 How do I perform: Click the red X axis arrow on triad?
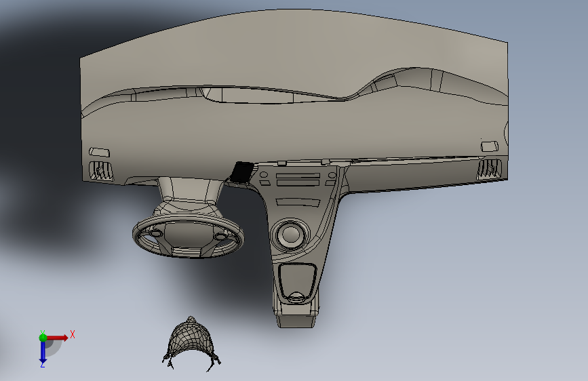tap(57, 338)
